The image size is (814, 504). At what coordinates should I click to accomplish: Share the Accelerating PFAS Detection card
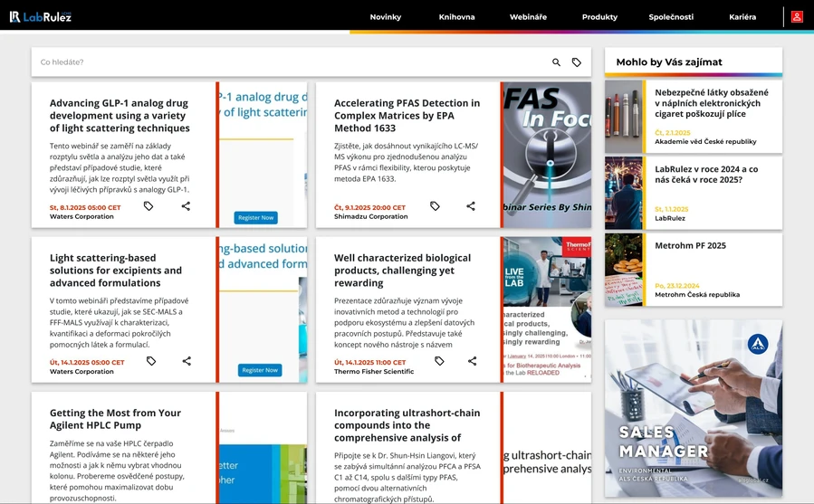(x=471, y=206)
